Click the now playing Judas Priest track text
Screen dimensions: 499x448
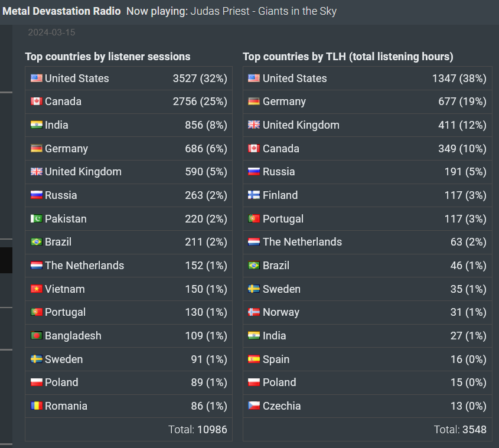(x=263, y=11)
